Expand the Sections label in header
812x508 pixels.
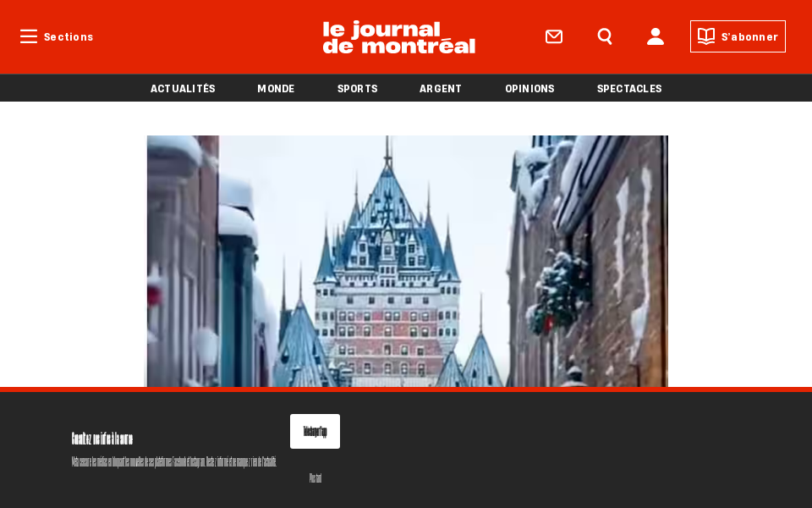(69, 36)
